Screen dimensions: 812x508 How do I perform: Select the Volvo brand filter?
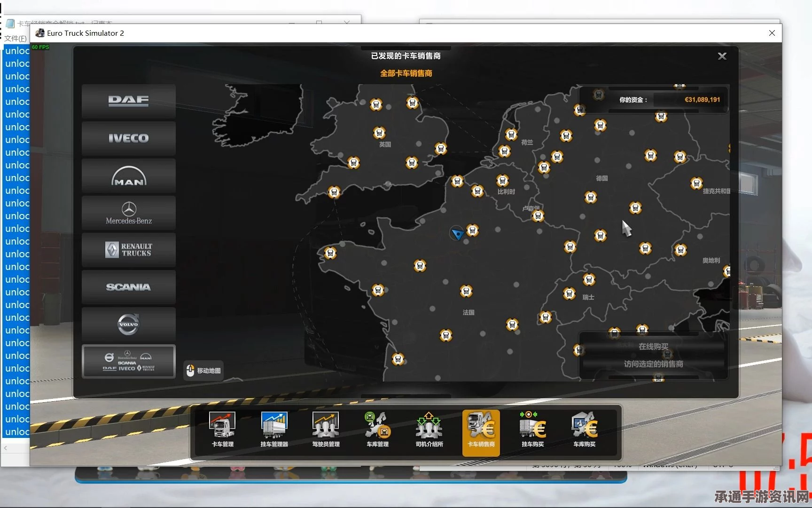click(x=129, y=324)
